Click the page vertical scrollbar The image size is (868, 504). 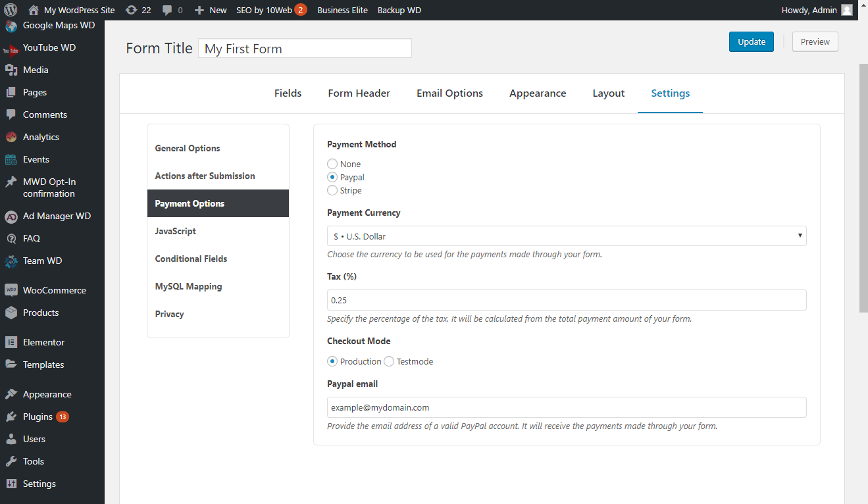[863, 188]
